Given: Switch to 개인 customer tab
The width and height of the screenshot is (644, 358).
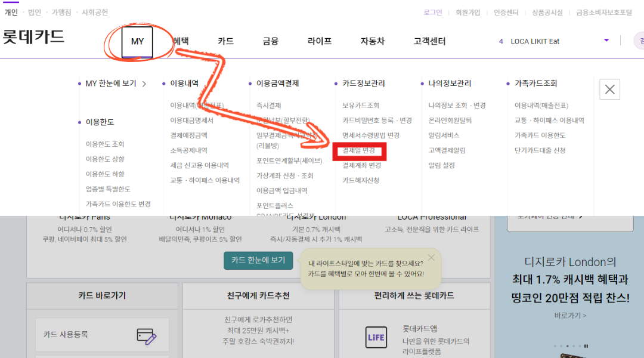Looking at the screenshot, I should tap(11, 13).
